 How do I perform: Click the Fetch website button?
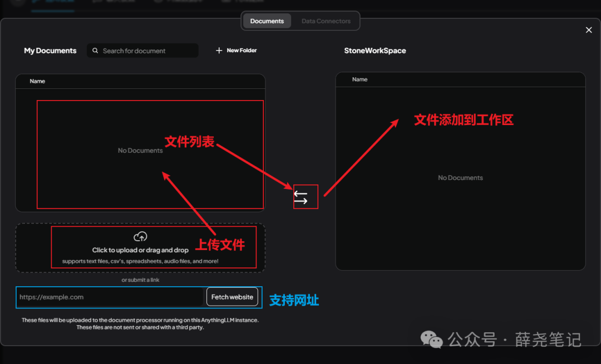click(x=232, y=297)
